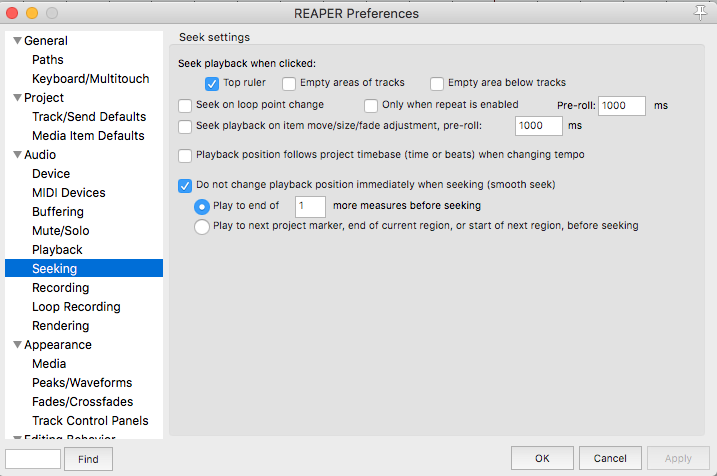The width and height of the screenshot is (717, 476).
Task: Enable Empty areas of tracks option
Action: (289, 83)
